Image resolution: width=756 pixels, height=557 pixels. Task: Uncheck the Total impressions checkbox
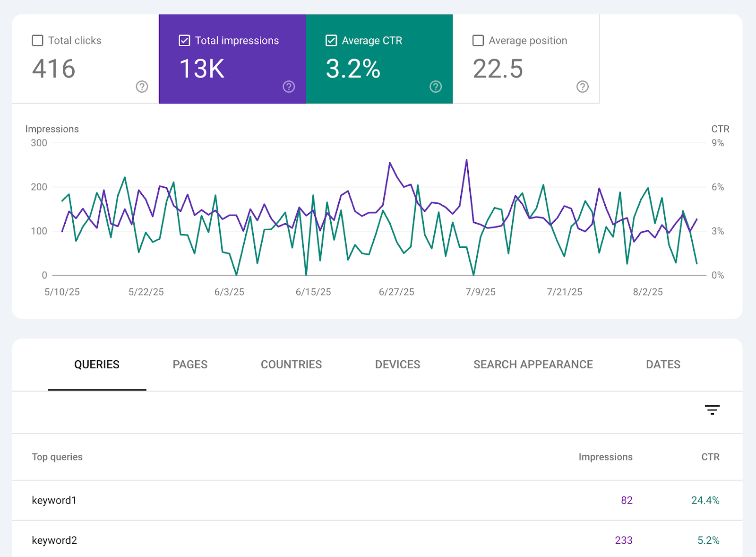(184, 41)
